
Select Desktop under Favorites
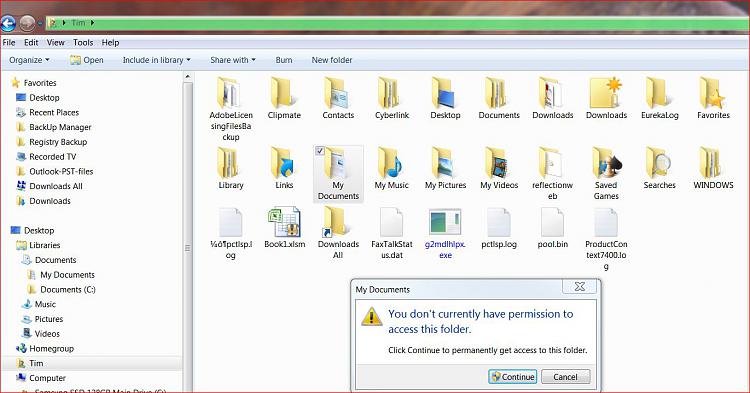[38, 98]
